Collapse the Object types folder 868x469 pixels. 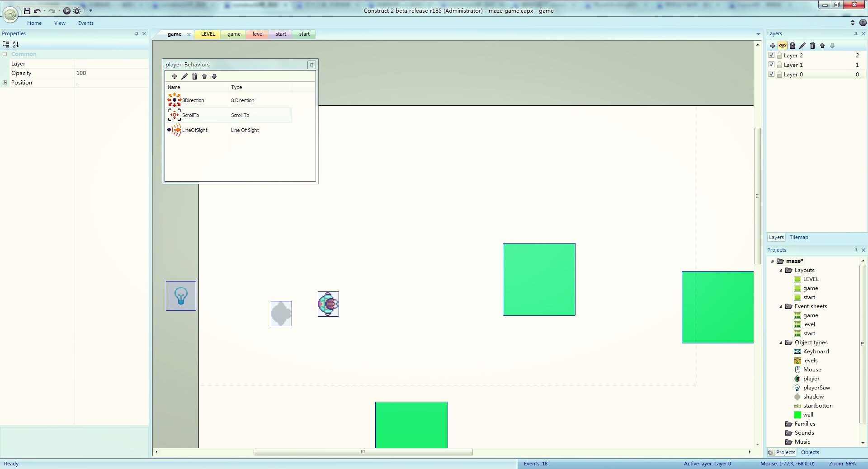tap(781, 342)
